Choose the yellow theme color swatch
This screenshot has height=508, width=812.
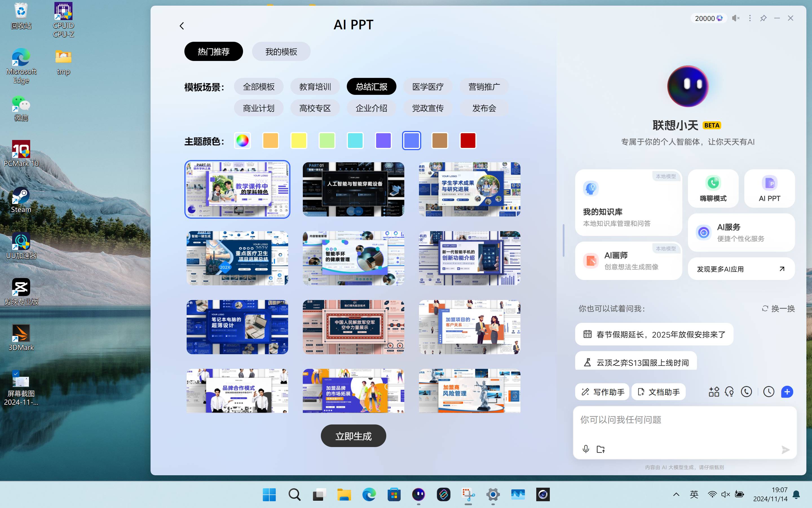(x=299, y=141)
